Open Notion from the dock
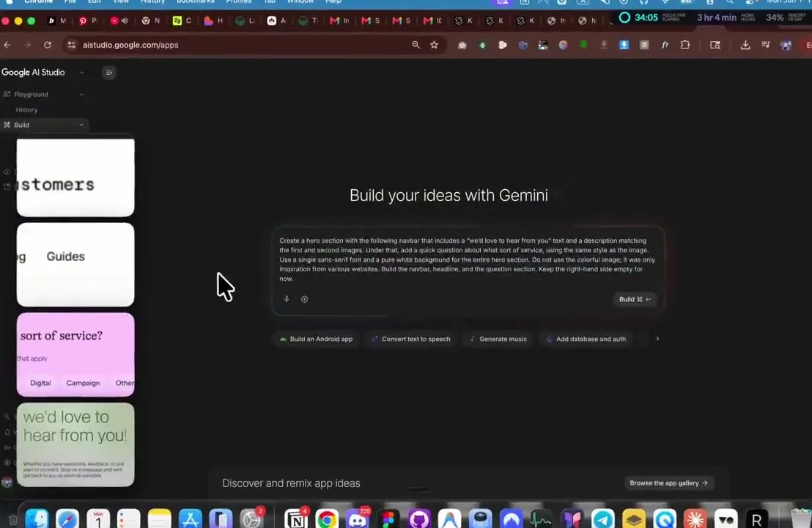 pyautogui.click(x=295, y=518)
